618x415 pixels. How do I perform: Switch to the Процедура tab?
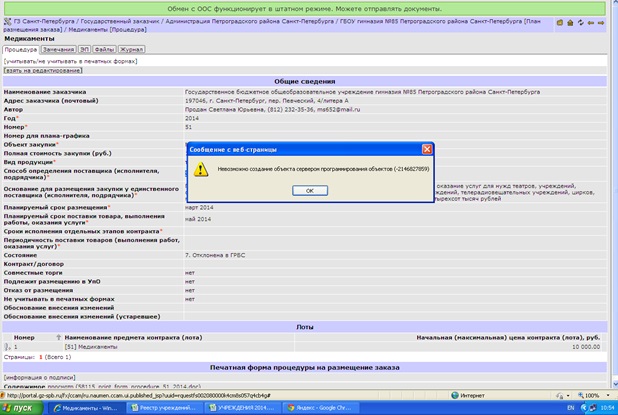pos(20,50)
